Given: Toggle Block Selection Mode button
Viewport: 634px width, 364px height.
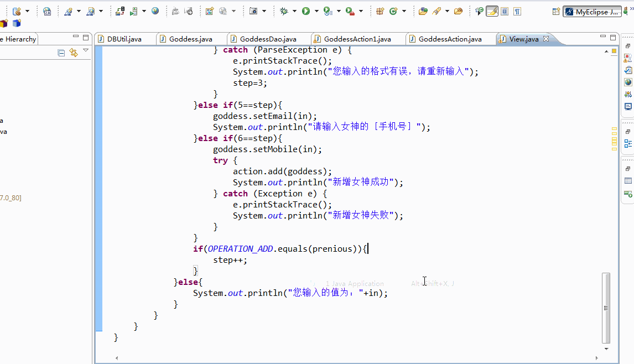Looking at the screenshot, I should coord(505,11).
